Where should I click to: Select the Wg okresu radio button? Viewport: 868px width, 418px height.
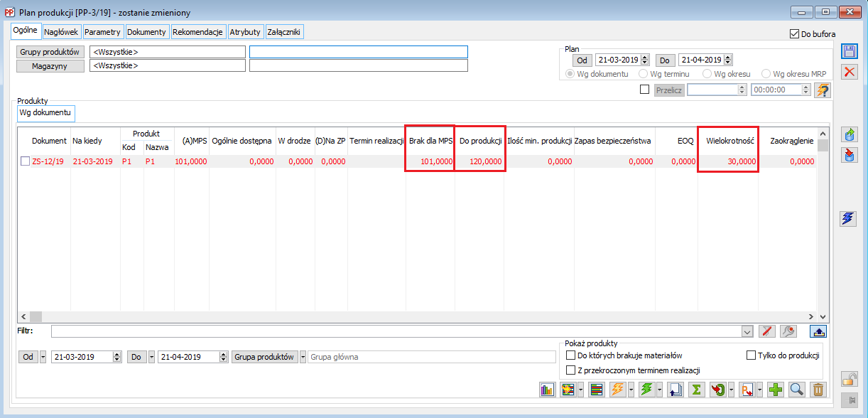click(707, 73)
